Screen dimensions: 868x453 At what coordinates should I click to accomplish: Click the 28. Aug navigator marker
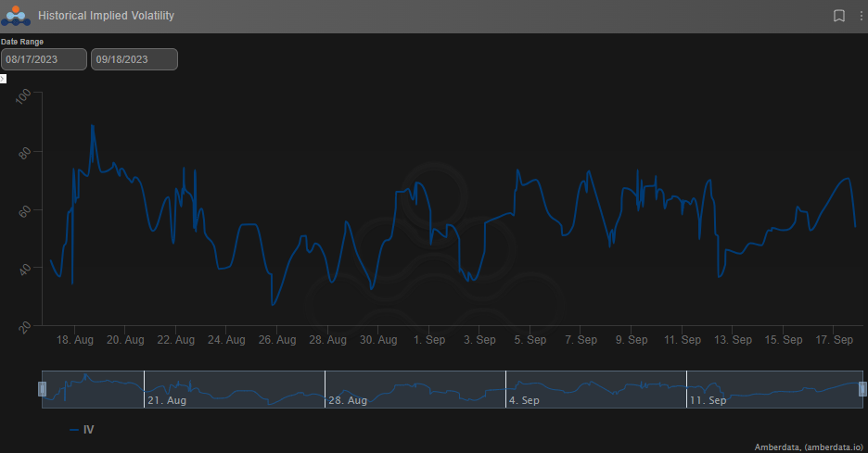(348, 400)
